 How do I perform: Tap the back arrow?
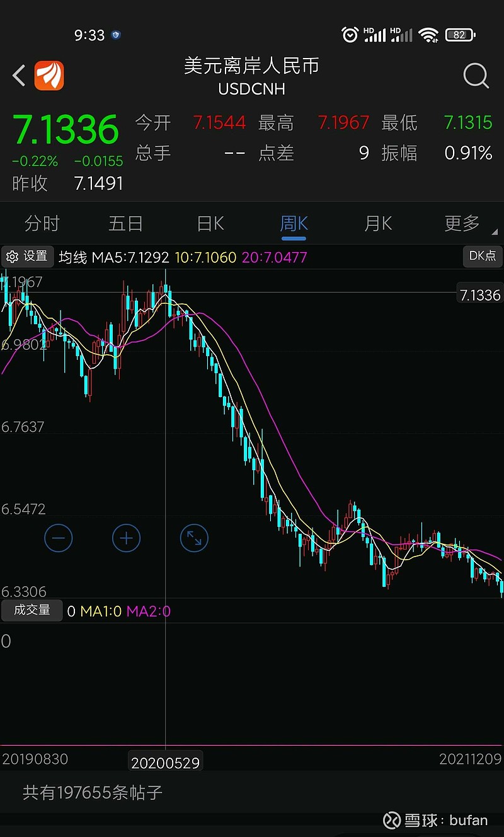click(18, 75)
